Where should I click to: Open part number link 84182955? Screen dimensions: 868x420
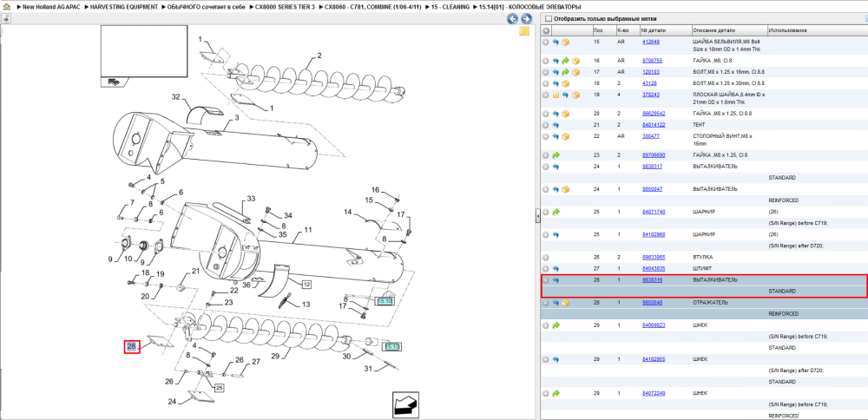point(654,359)
